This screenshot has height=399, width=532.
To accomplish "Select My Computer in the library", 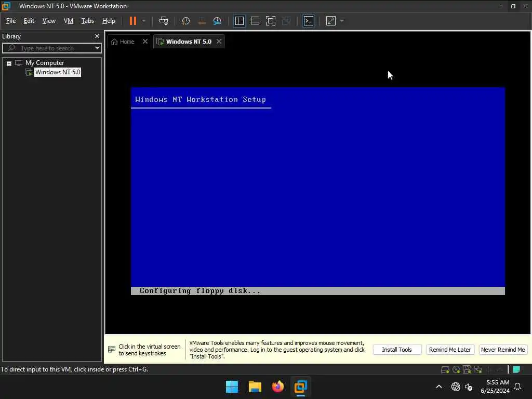I will (x=45, y=63).
